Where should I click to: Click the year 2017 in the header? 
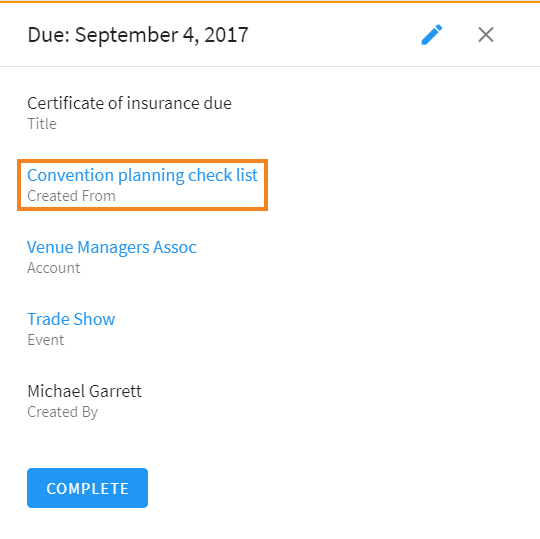[x=226, y=35]
